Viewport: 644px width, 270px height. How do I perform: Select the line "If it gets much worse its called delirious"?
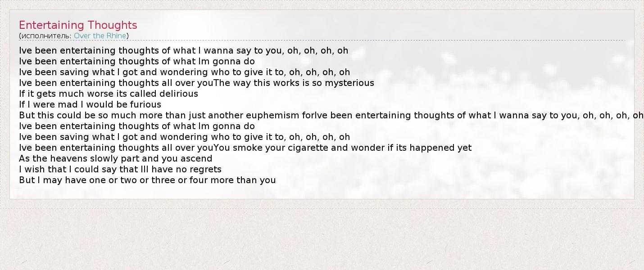(x=109, y=94)
